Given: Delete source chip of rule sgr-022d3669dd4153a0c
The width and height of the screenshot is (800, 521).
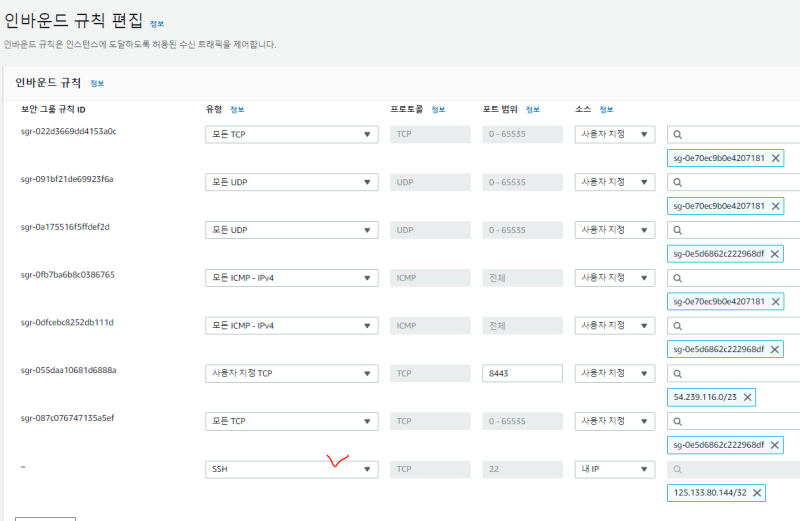Looking at the screenshot, I should tap(775, 158).
